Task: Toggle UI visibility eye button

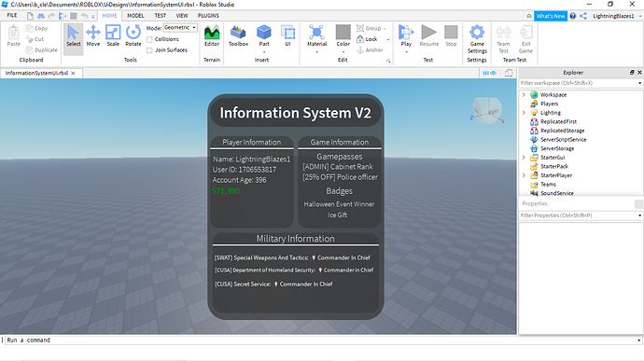Action: point(490,73)
